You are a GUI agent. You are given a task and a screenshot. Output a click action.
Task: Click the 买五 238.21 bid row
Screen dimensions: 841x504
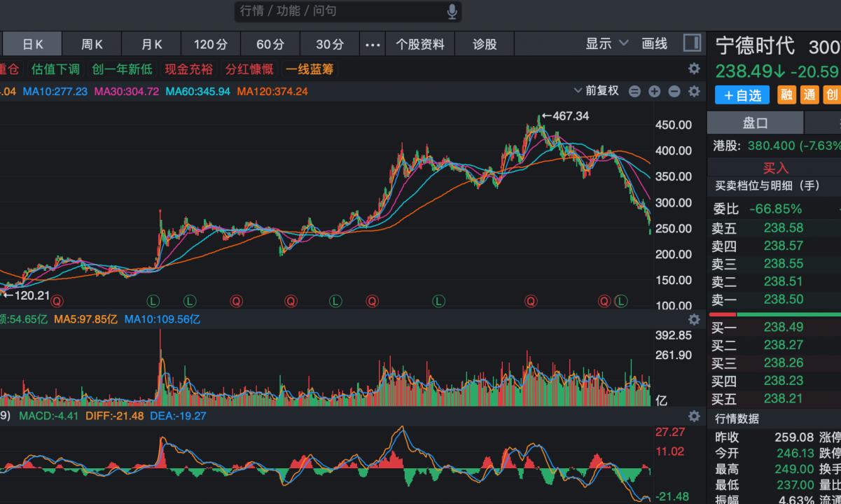click(x=774, y=399)
